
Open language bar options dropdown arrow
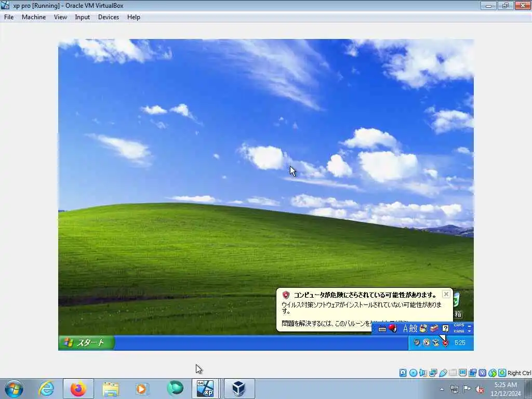[470, 331]
